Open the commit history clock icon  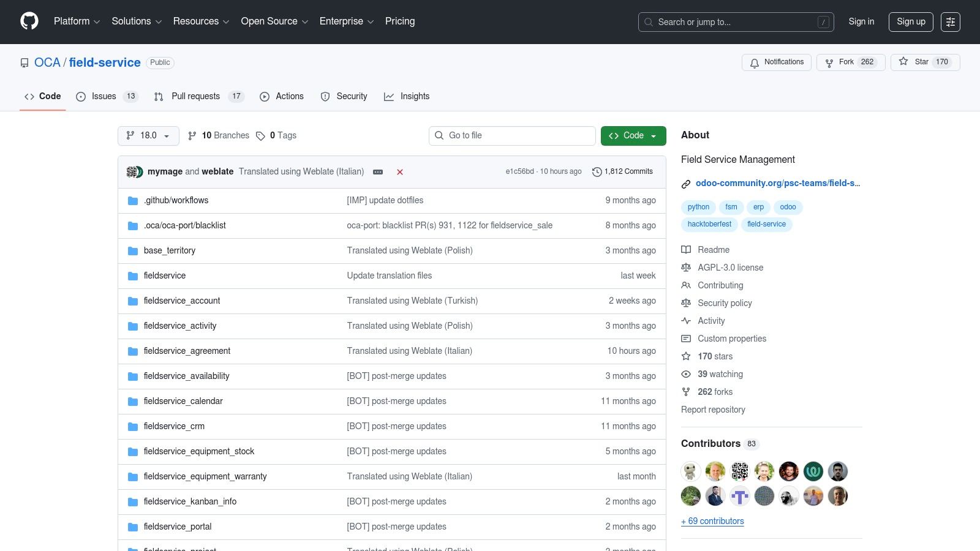point(597,172)
